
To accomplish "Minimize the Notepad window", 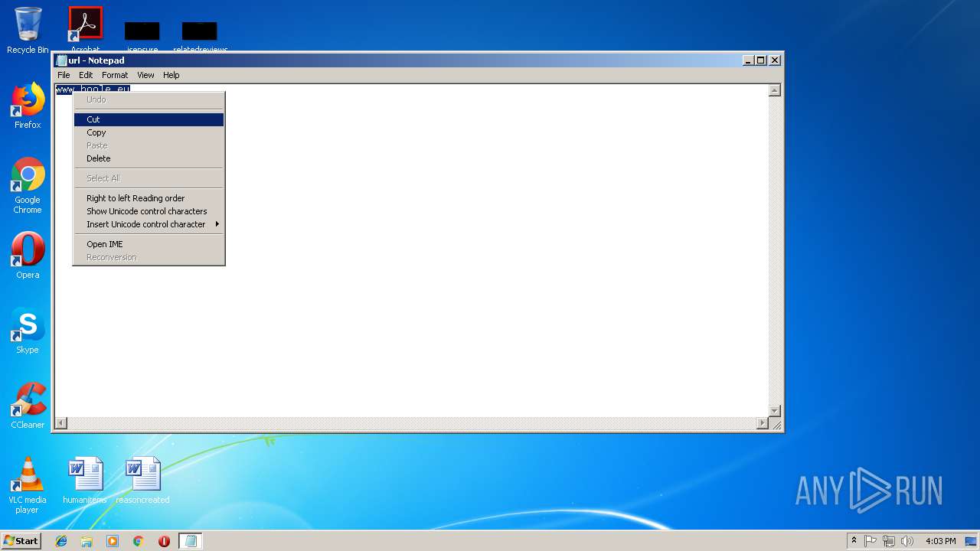I will [747, 60].
